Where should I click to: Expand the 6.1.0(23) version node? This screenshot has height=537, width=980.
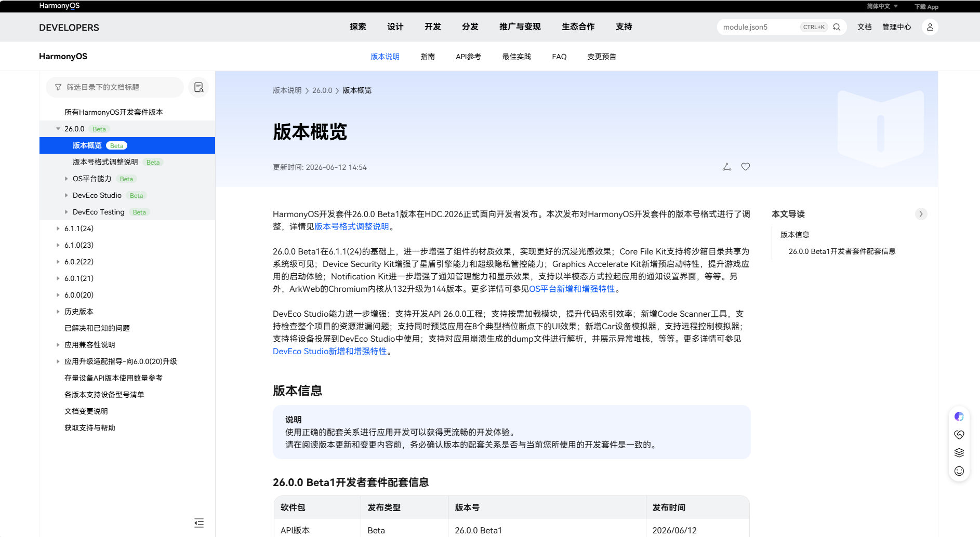click(58, 245)
